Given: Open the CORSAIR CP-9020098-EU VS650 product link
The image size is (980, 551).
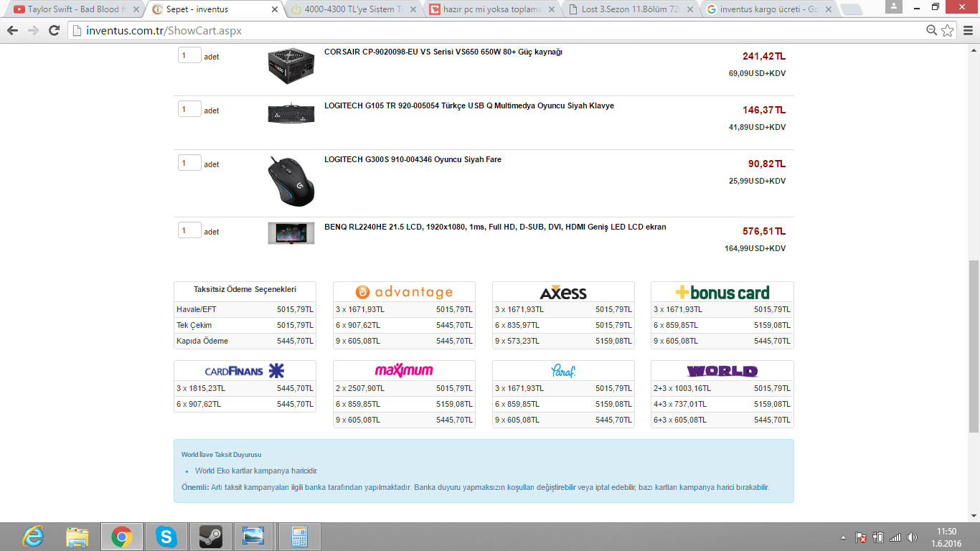Looking at the screenshot, I should coord(443,52).
